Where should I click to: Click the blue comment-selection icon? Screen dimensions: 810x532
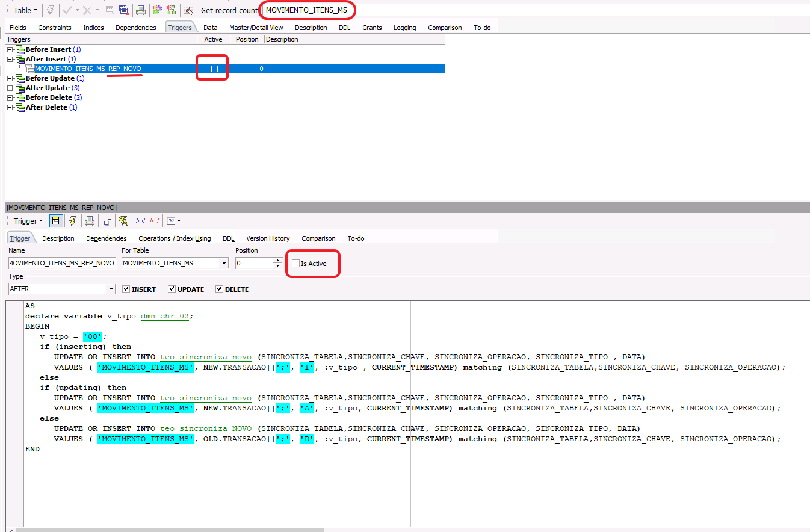pos(140,221)
